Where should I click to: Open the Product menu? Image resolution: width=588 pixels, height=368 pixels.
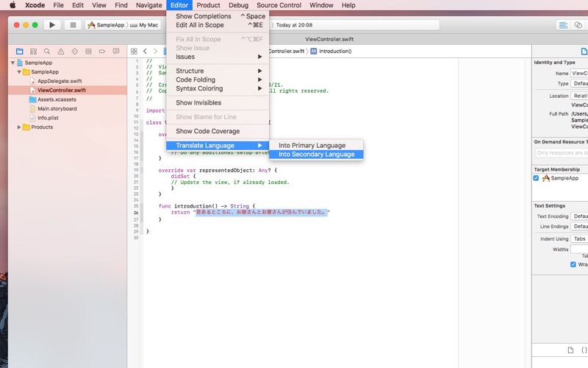(x=208, y=5)
